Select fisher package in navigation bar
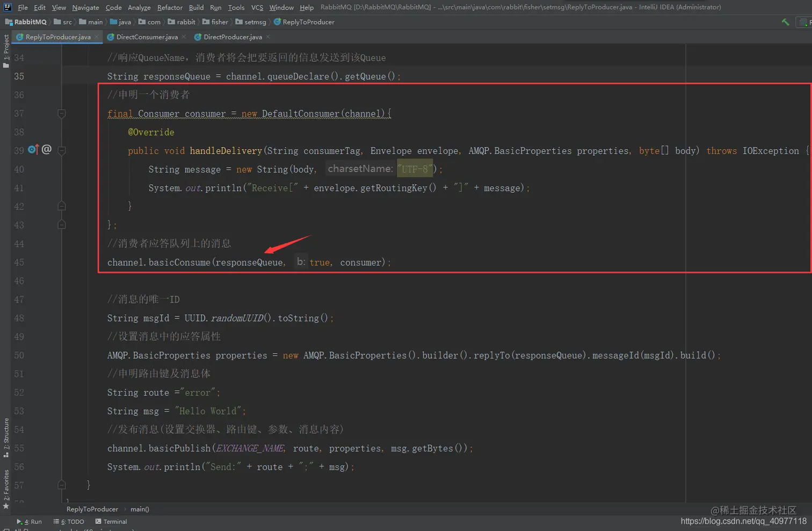This screenshot has height=531, width=812. point(215,22)
